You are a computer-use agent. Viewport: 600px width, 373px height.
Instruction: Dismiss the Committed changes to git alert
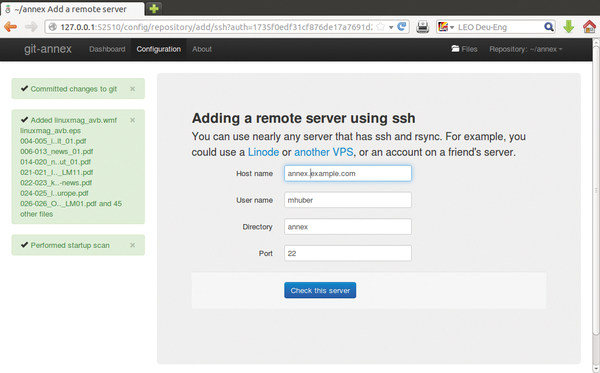tap(132, 89)
